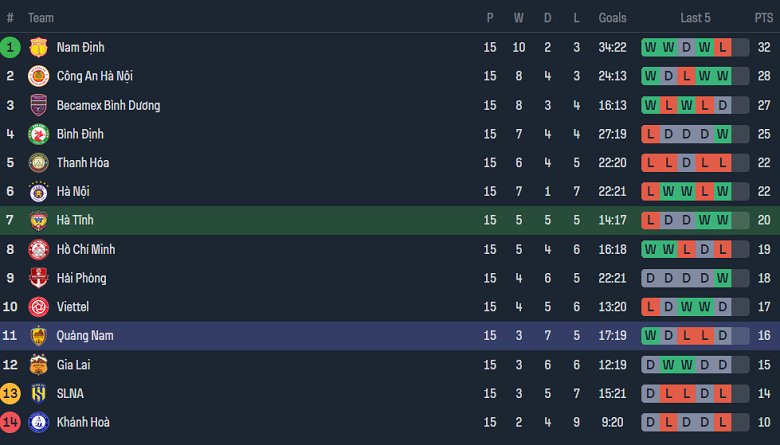
Task: Sort standings by Goals column header
Action: click(612, 18)
